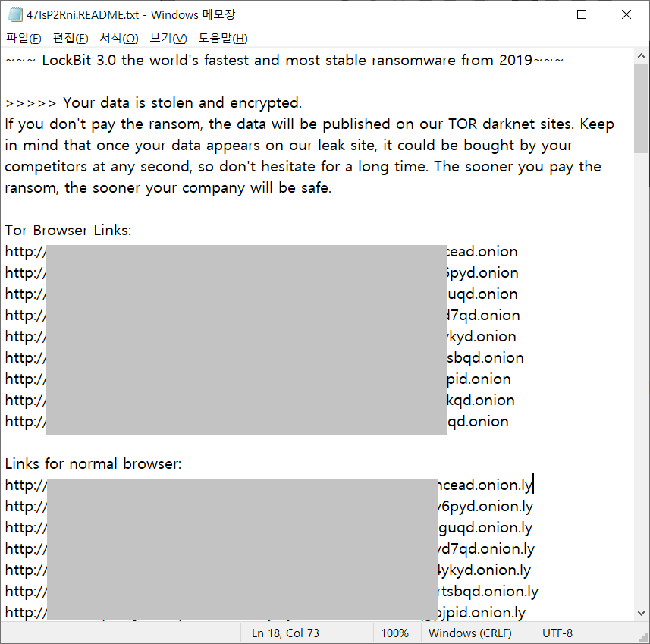Click the window resize grip corner

[x=644, y=638]
